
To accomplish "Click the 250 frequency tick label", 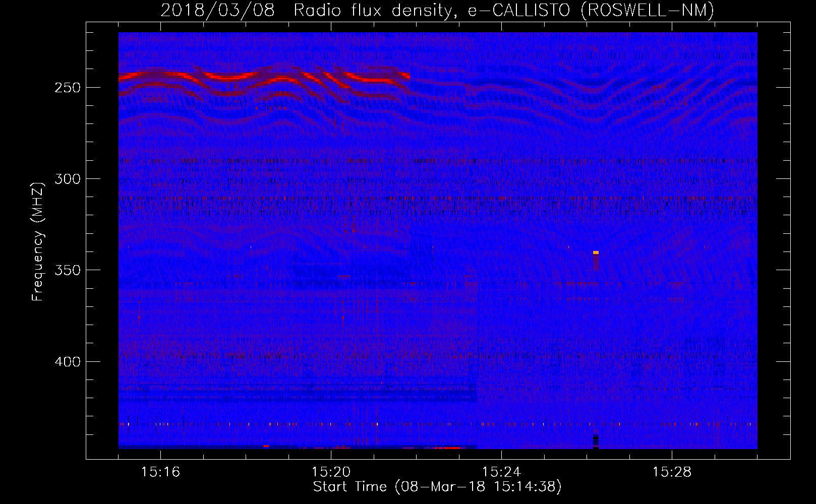I will pos(68,88).
